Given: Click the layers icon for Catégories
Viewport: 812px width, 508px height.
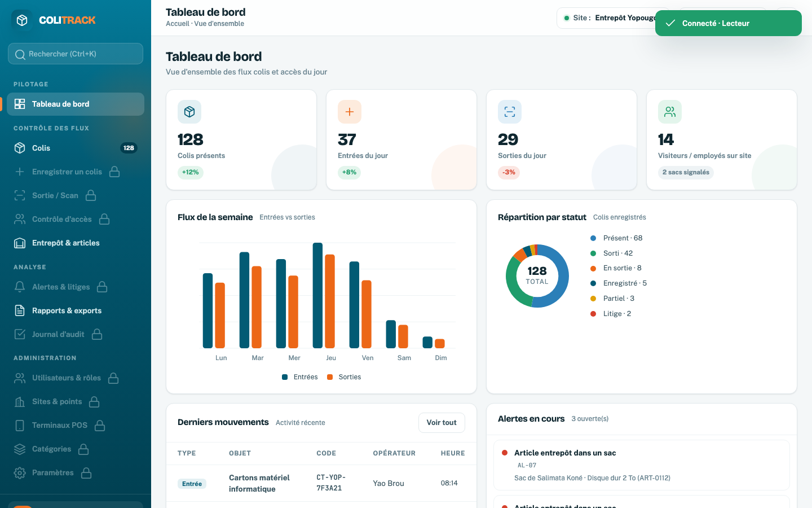Looking at the screenshot, I should point(20,449).
